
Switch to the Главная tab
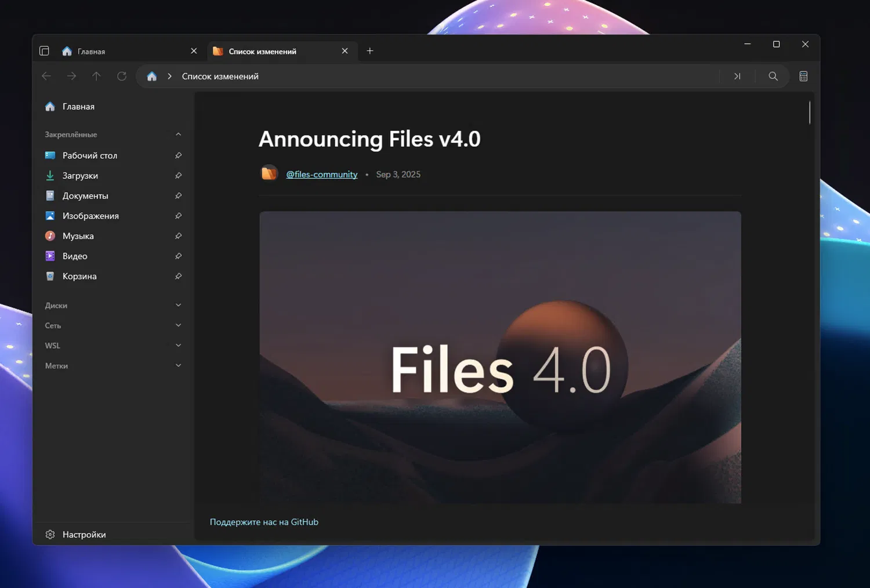(130, 51)
